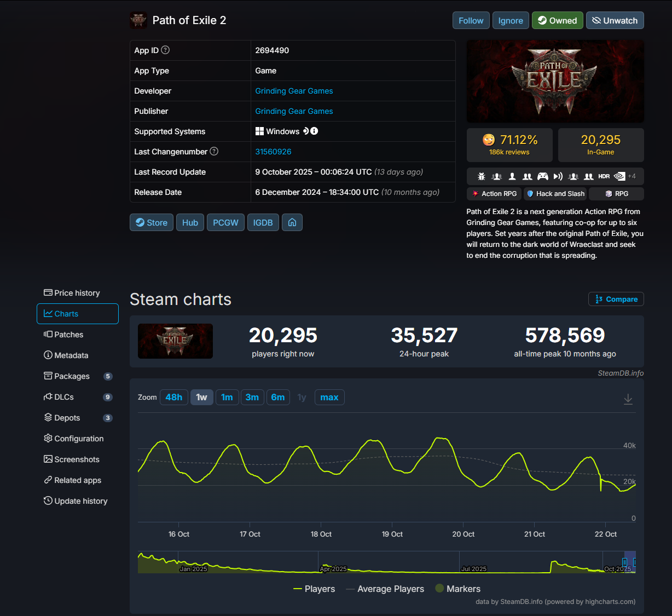Click the gamepad controller support icon
The width and height of the screenshot is (672, 616).
543,176
